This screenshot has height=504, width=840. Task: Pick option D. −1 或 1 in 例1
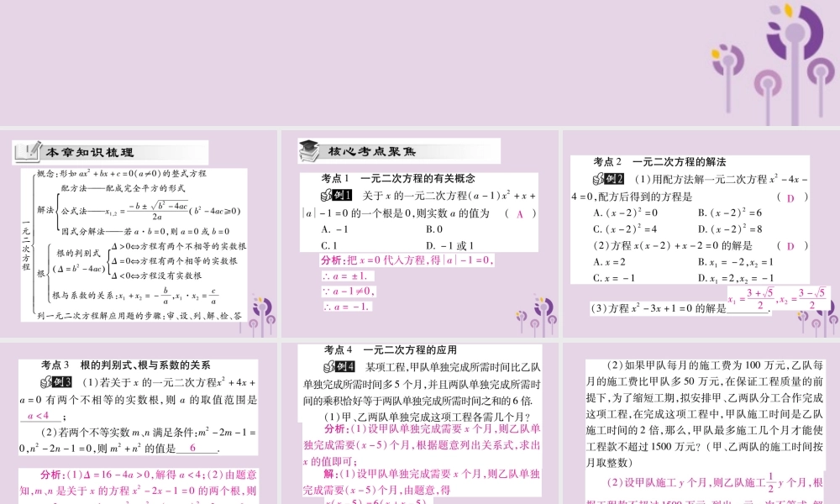(x=450, y=246)
